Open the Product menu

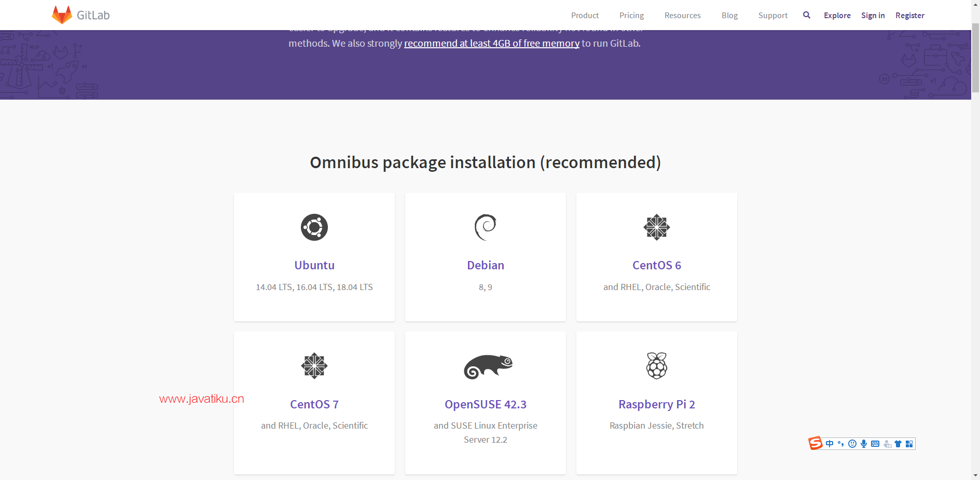(x=585, y=16)
